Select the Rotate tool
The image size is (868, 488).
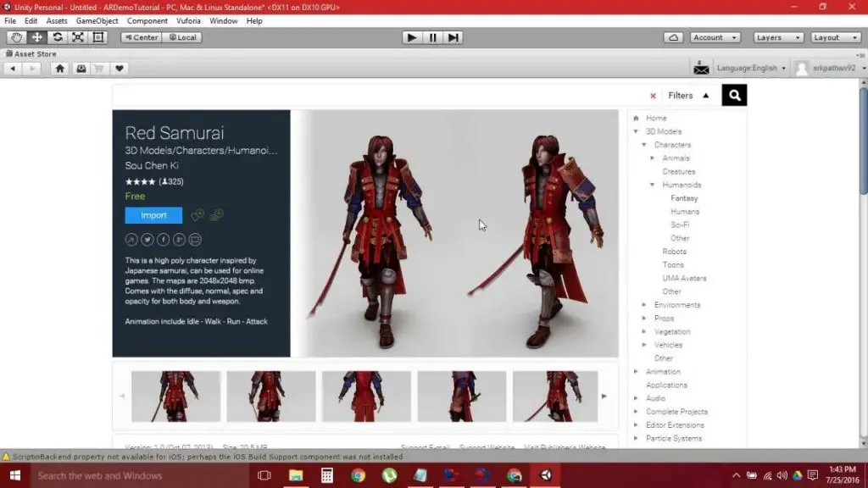[58, 37]
